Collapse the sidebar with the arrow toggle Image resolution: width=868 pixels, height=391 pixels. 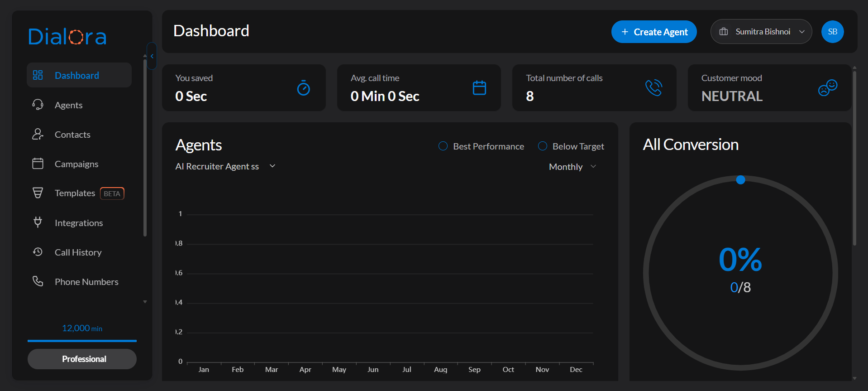pos(152,56)
